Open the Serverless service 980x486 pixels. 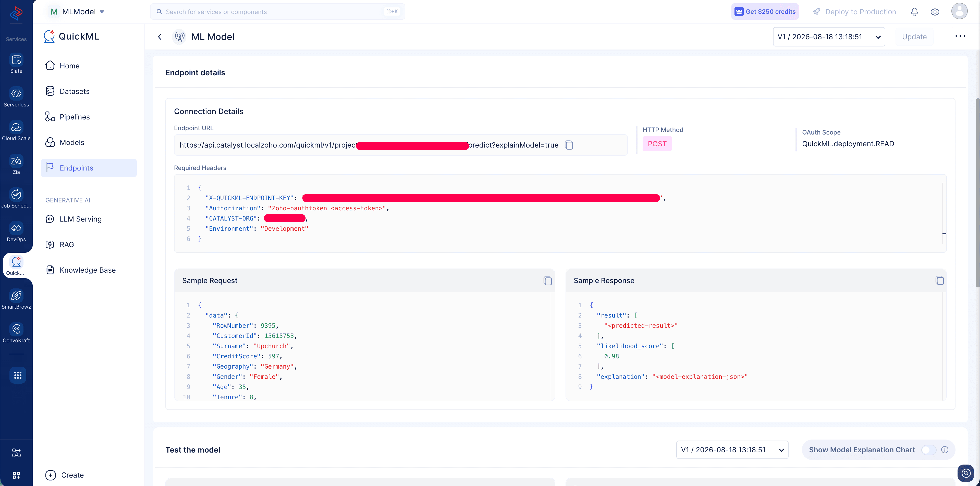coord(16,98)
